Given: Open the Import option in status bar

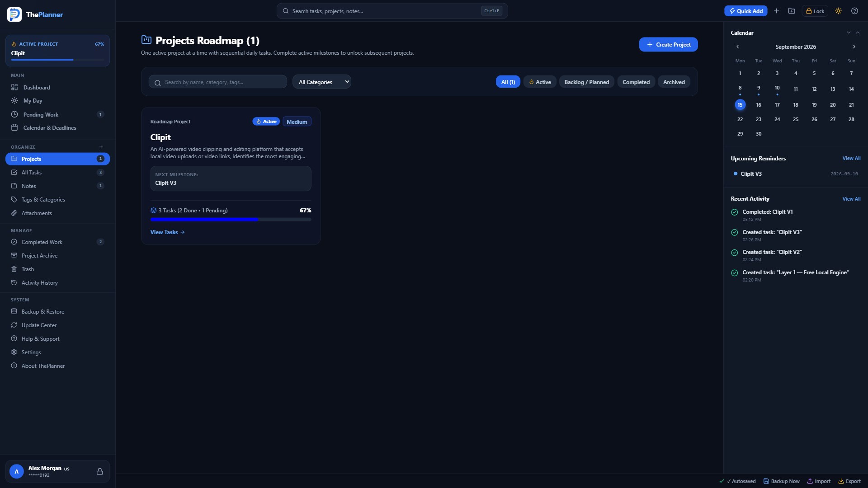Looking at the screenshot, I should coord(819,481).
